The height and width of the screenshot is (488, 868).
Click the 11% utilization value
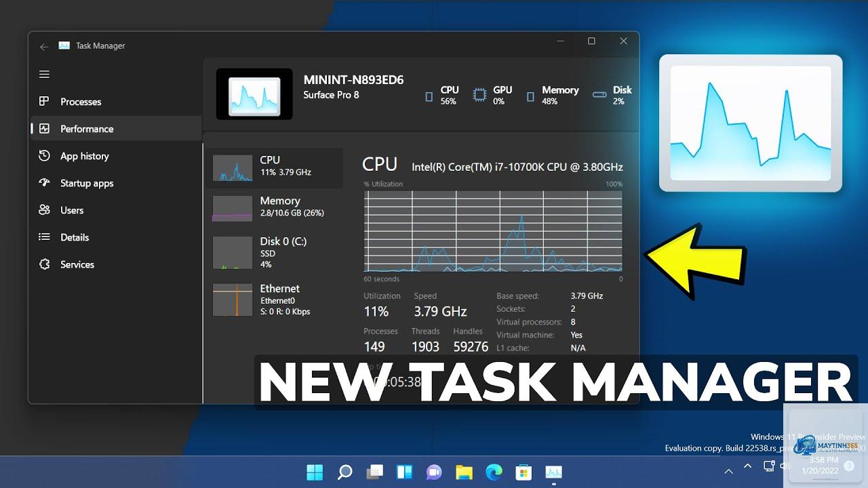(x=376, y=312)
